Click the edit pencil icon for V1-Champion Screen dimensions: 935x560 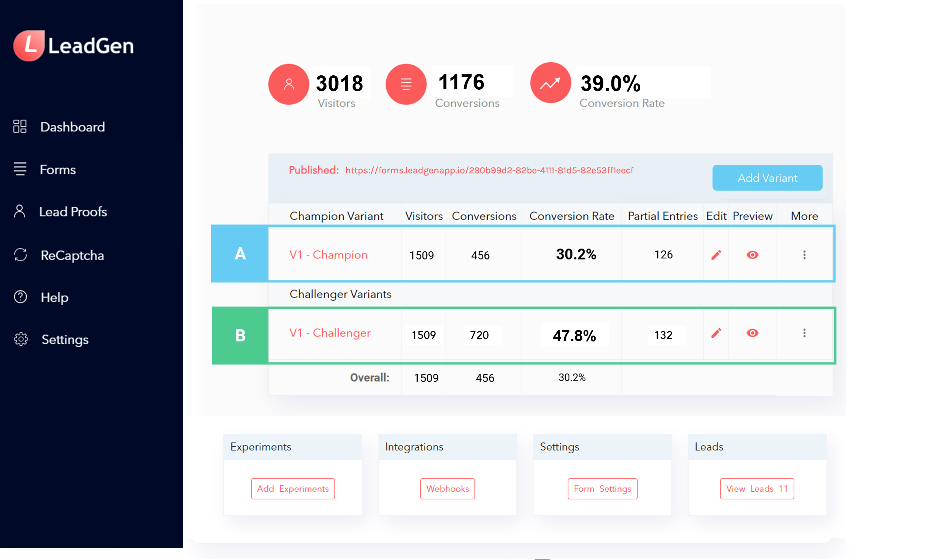(716, 255)
